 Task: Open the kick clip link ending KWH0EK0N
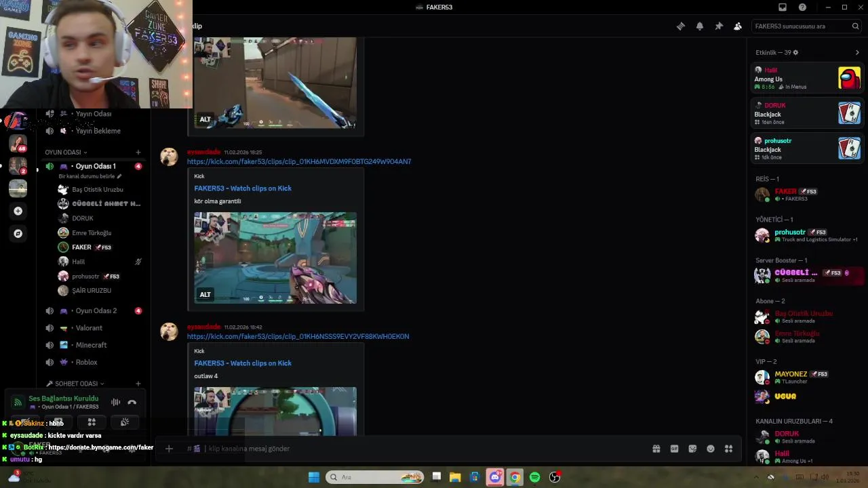coord(298,336)
